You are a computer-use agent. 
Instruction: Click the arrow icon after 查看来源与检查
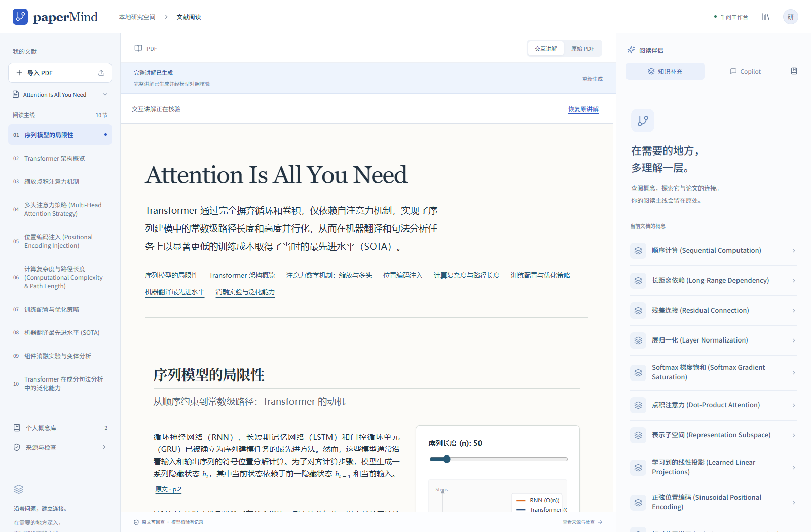click(600, 522)
